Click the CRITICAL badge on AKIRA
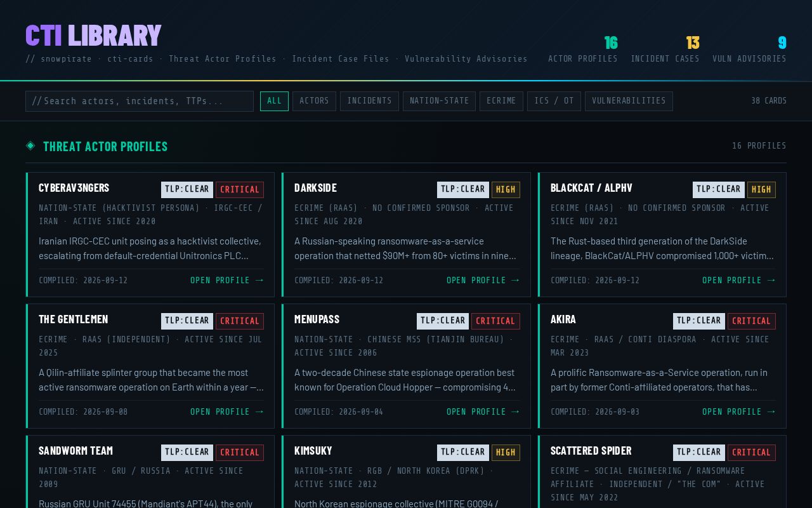The width and height of the screenshot is (812, 508). [752, 321]
